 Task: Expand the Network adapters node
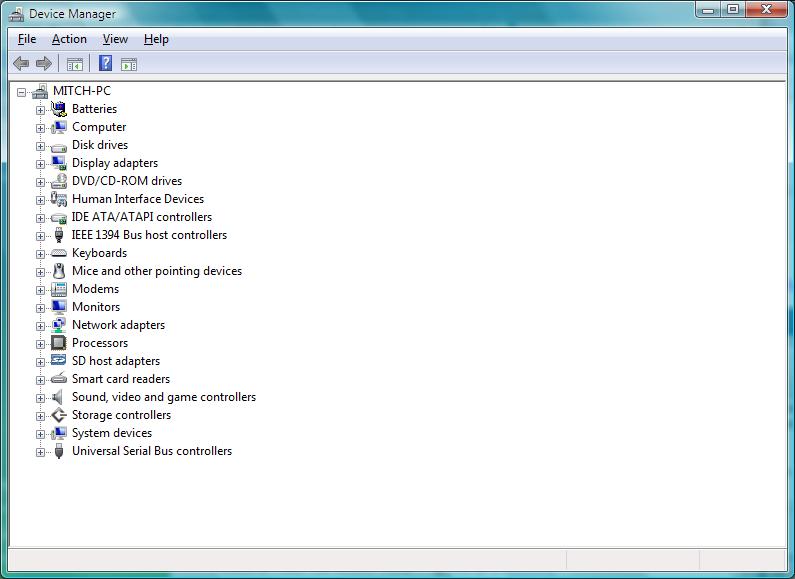pos(40,326)
